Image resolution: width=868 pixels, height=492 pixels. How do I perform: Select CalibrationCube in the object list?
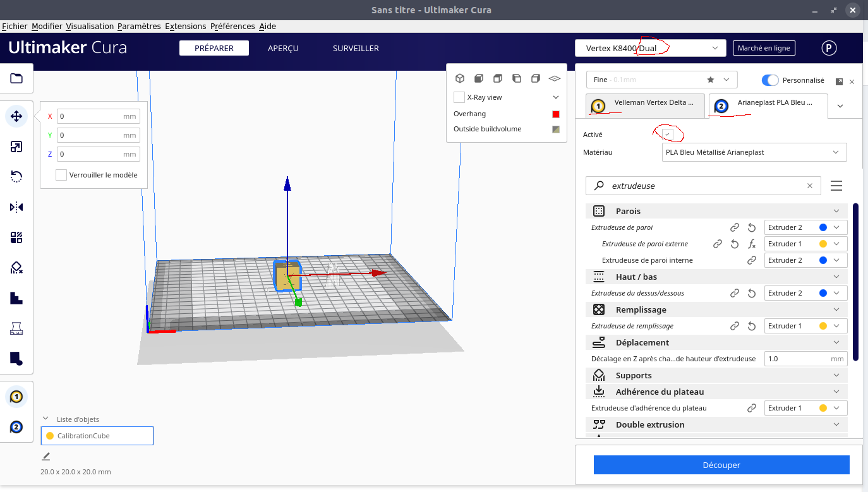coord(97,436)
